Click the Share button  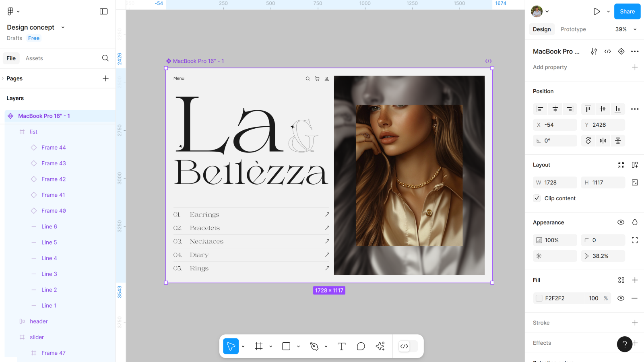[627, 12]
